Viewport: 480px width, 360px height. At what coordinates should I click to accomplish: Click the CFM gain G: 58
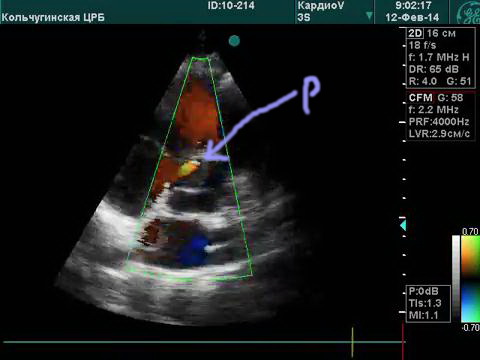450,98
